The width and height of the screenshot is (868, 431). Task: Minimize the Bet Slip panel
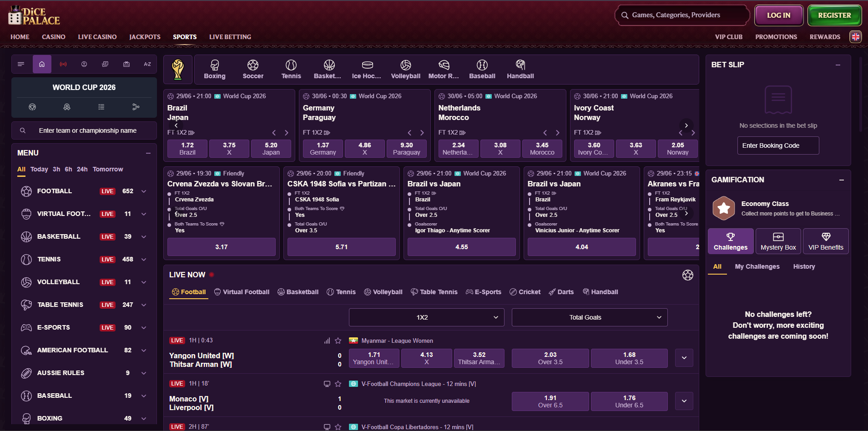click(838, 65)
